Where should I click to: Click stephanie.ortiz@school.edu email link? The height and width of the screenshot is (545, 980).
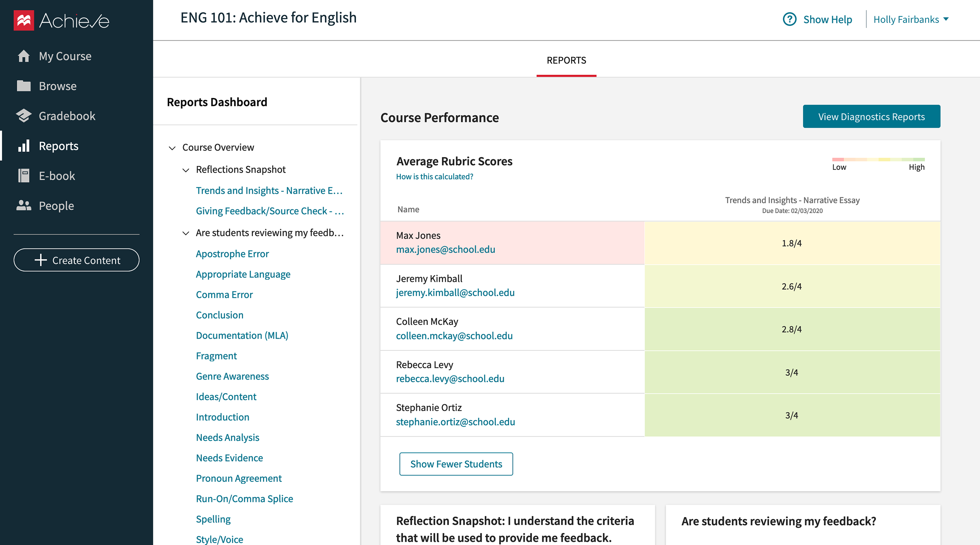[x=455, y=422]
